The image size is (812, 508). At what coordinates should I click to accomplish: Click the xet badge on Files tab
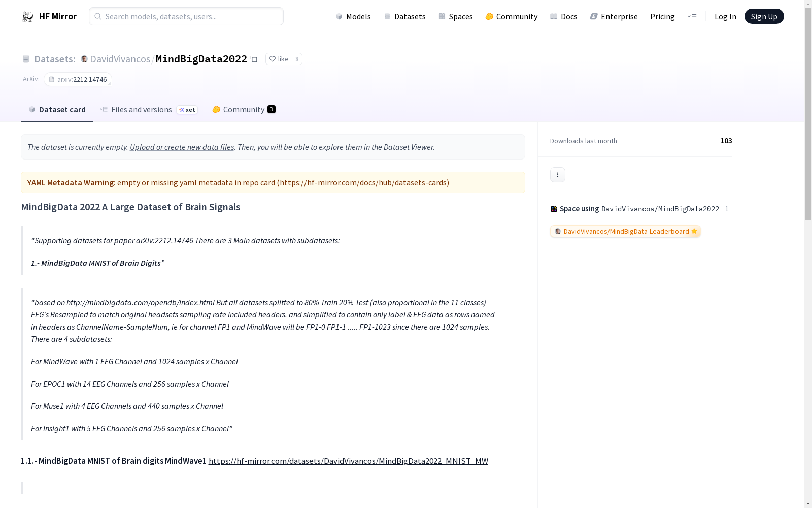(187, 110)
